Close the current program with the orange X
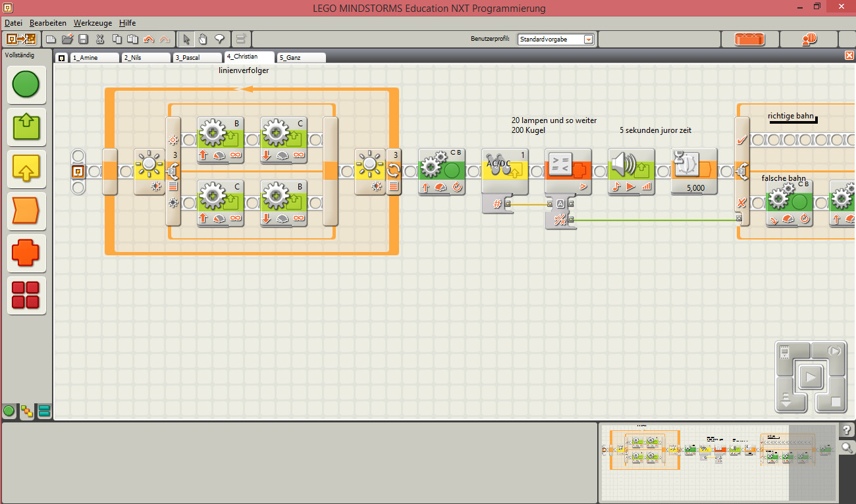Screen dimensions: 856x504 [849, 56]
